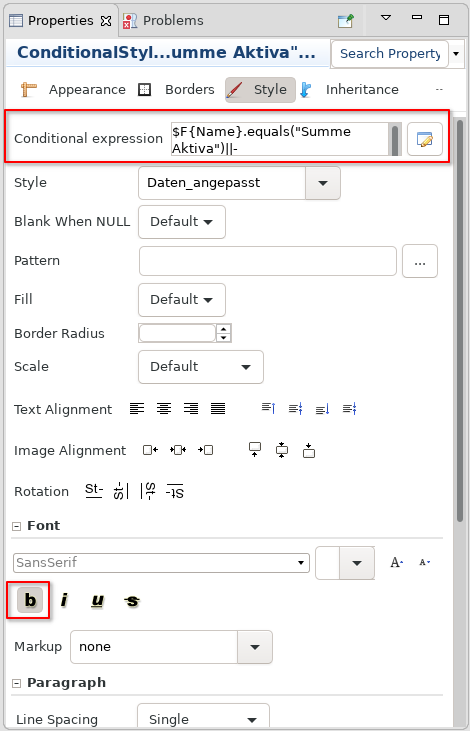Viewport: 470px width, 731px height.
Task: Switch to the Problems tab
Action: [x=164, y=21]
